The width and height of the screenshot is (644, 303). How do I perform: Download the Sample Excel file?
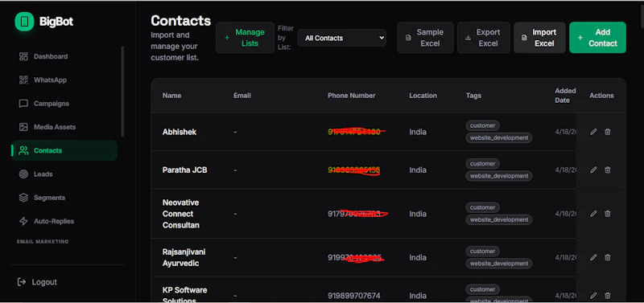coord(426,38)
